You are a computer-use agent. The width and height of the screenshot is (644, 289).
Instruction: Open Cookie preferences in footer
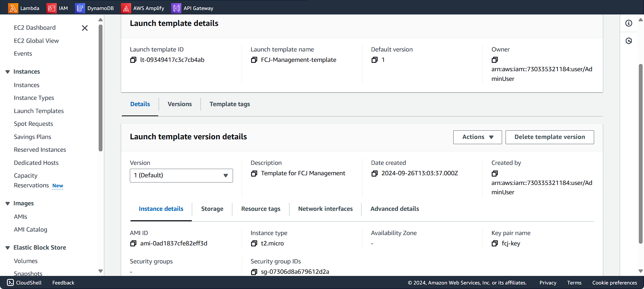tap(615, 283)
